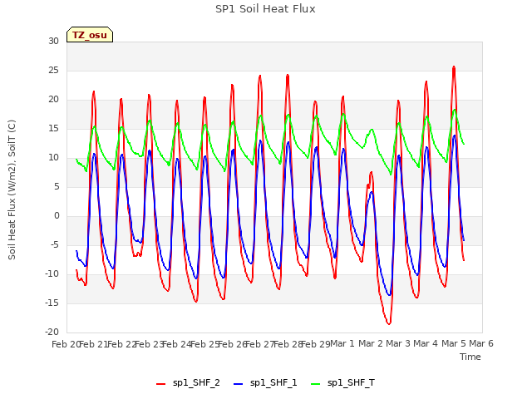The height and width of the screenshot is (399, 532).
Task: Click the 30 y-axis tick label
Action: pos(53,41)
